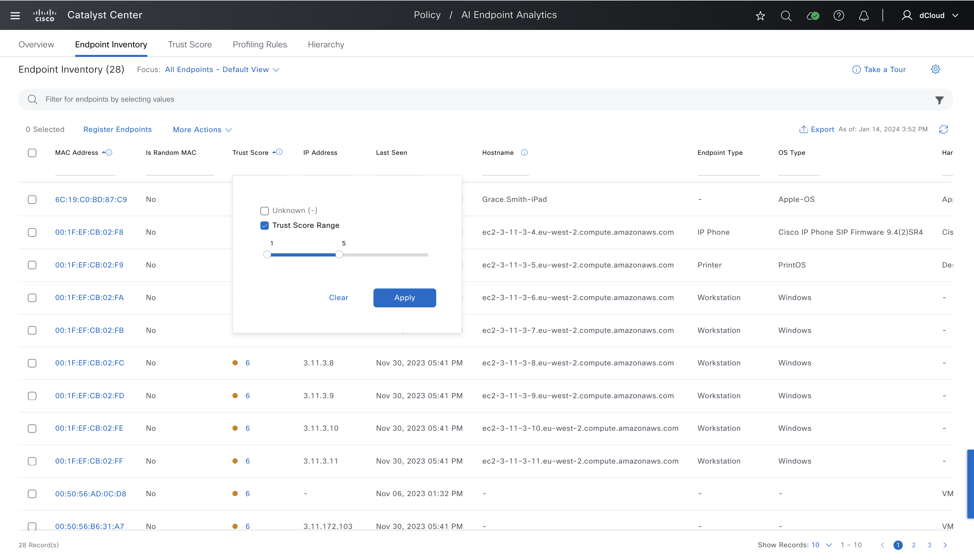The image size is (974, 560).
Task: Click the Take a Tour info icon
Action: tap(856, 70)
